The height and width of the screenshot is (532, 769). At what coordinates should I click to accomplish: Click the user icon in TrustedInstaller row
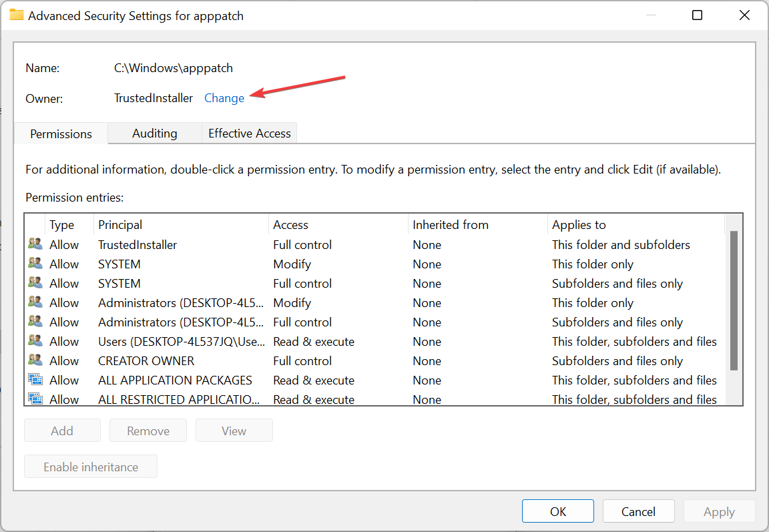pos(35,244)
